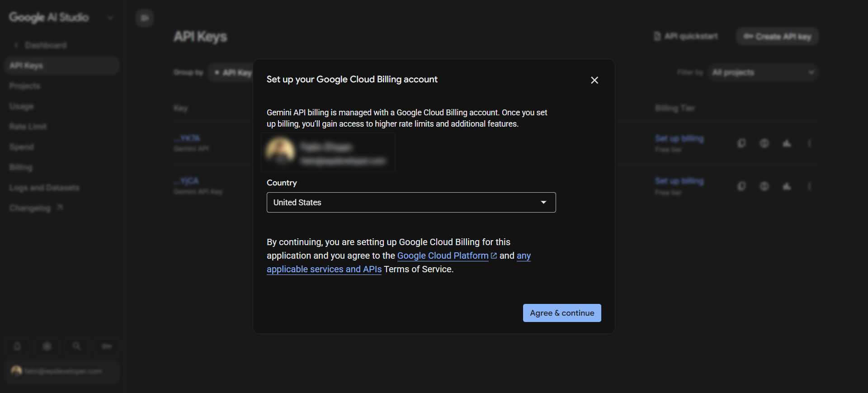This screenshot has width=868, height=393.
Task: Toggle the sidebar collapse icon
Action: click(x=145, y=18)
